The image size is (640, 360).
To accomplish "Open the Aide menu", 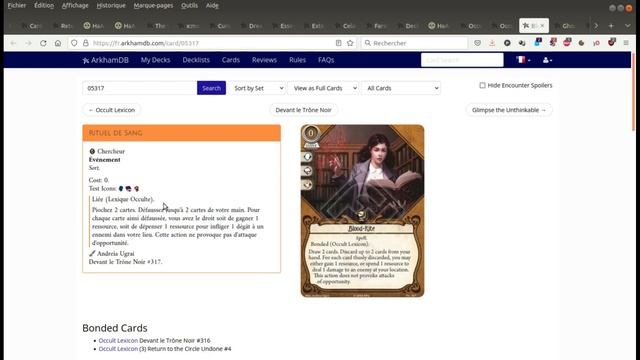I will coord(212,5).
